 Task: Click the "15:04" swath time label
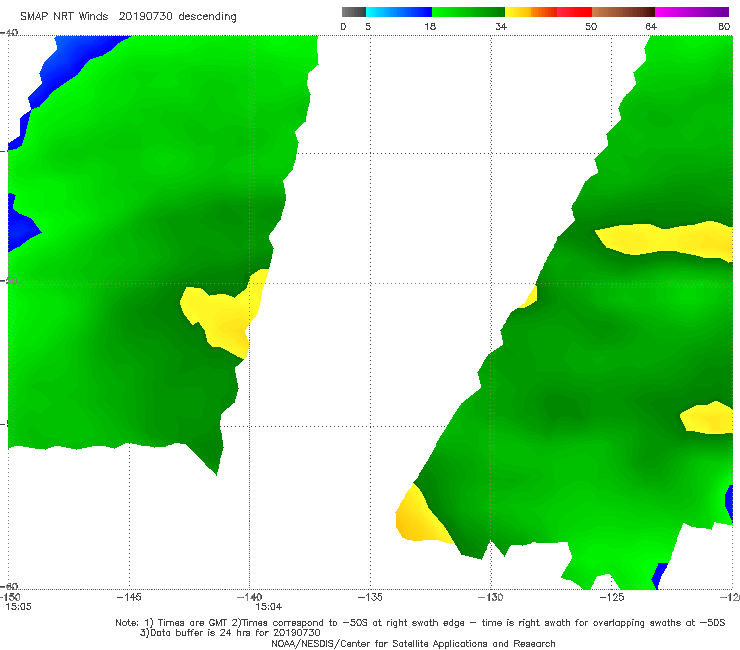pos(269,607)
